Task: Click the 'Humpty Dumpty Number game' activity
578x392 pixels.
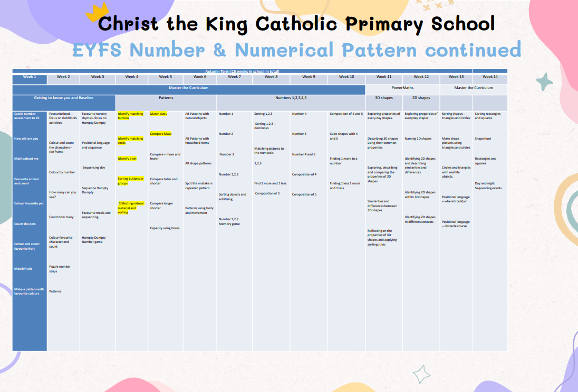Action: pyautogui.click(x=94, y=240)
